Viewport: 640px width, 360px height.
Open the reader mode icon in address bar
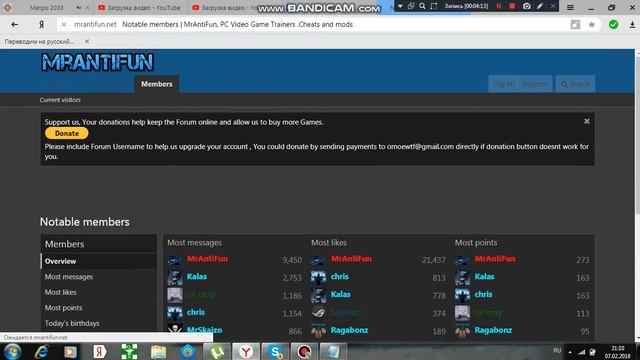point(575,24)
